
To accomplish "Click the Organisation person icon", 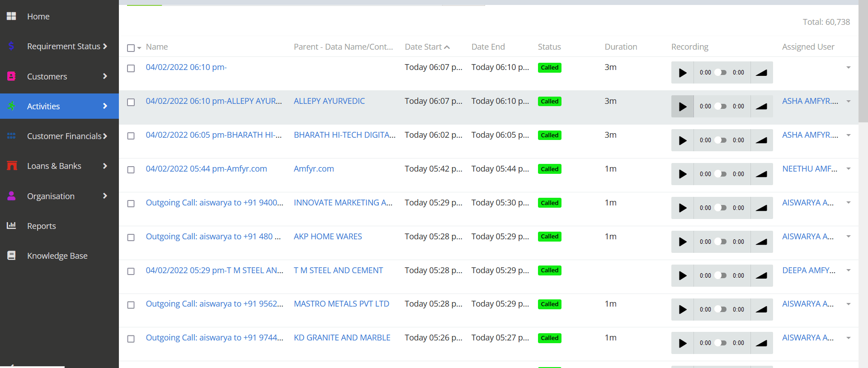I will 11,196.
